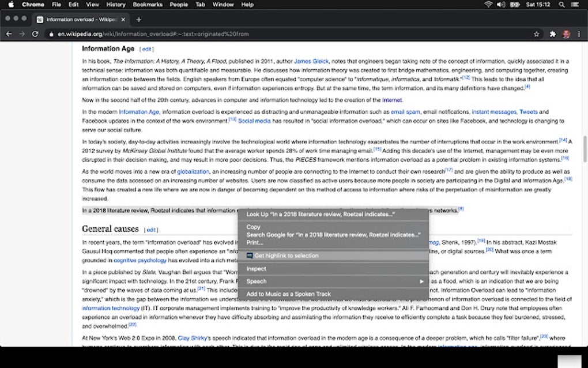Open the globalization link
This screenshot has height=368, width=588.
193,171
